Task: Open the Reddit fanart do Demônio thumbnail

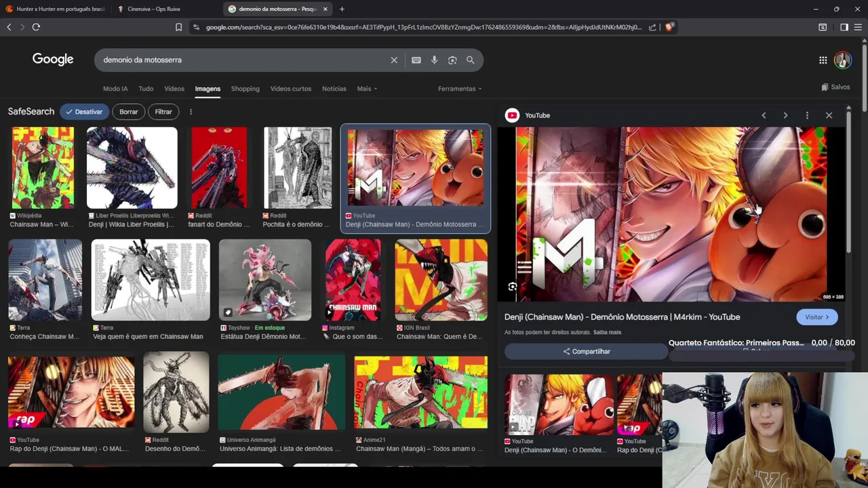Action: click(219, 167)
